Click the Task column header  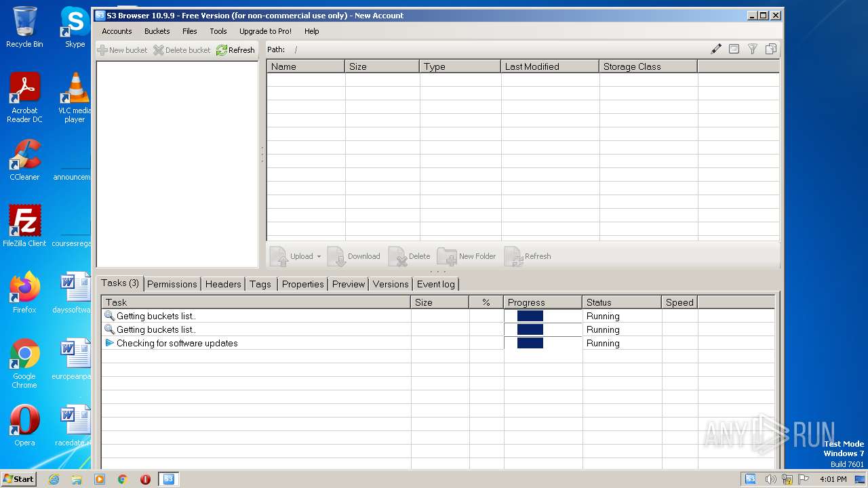[256, 302]
